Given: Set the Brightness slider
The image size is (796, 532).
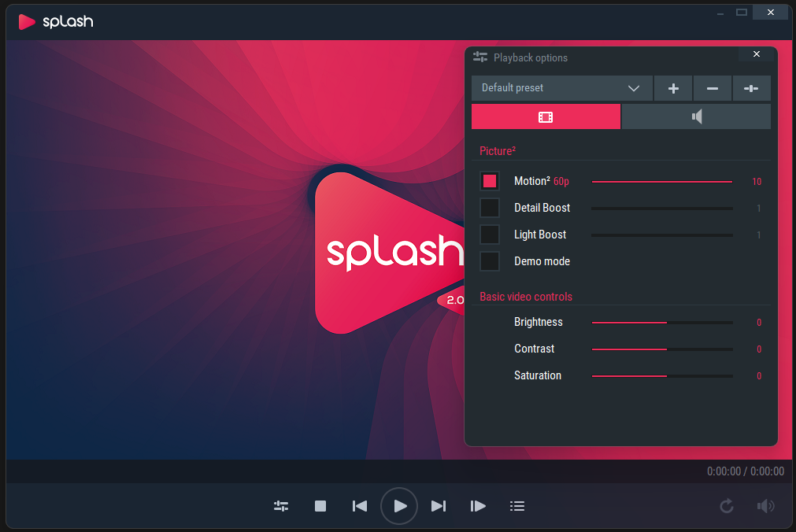Looking at the screenshot, I should [x=662, y=323].
